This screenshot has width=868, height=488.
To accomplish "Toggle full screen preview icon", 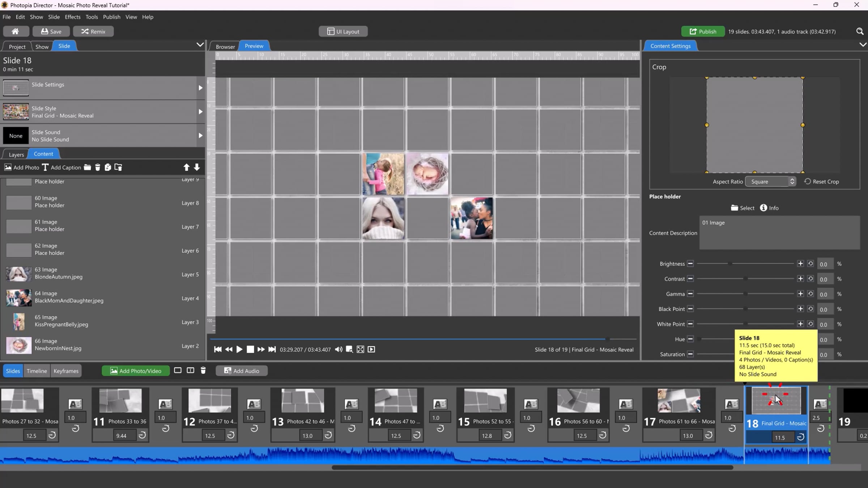I will 360,349.
